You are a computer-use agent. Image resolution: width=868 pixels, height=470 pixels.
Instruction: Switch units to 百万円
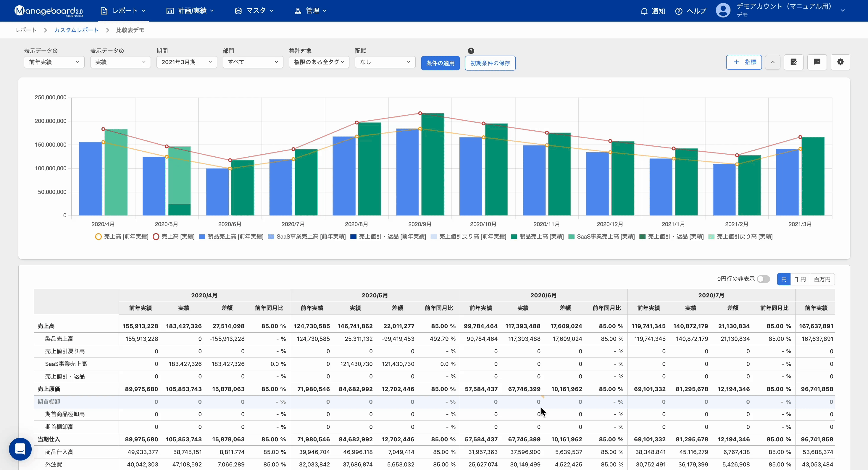click(822, 279)
